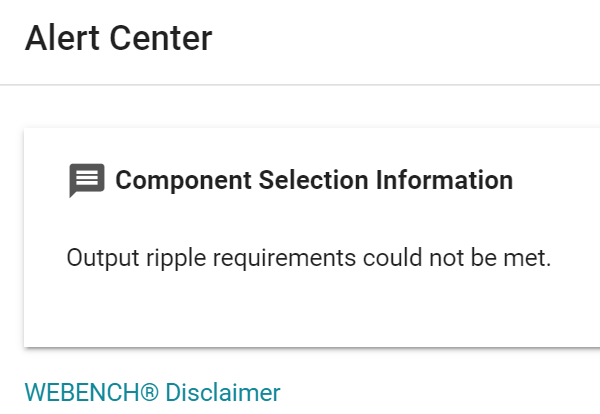The height and width of the screenshot is (414, 600).
Task: Click blank area above the Component Selection card
Action: (300, 107)
